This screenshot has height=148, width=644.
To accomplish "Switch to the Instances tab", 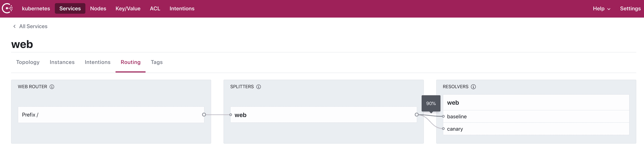I will click(62, 62).
